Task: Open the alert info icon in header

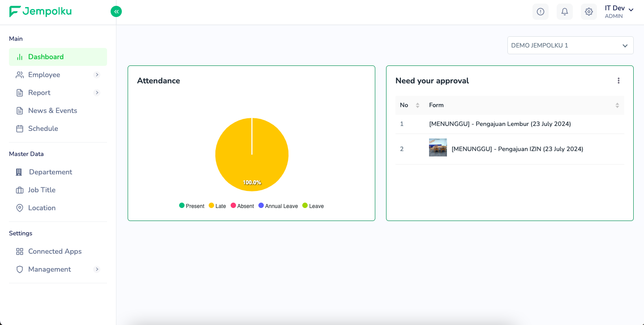Action: [x=540, y=12]
